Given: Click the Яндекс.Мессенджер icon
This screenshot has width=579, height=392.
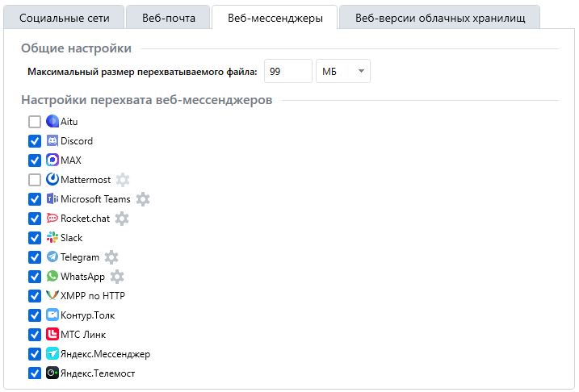Looking at the screenshot, I should (52, 353).
